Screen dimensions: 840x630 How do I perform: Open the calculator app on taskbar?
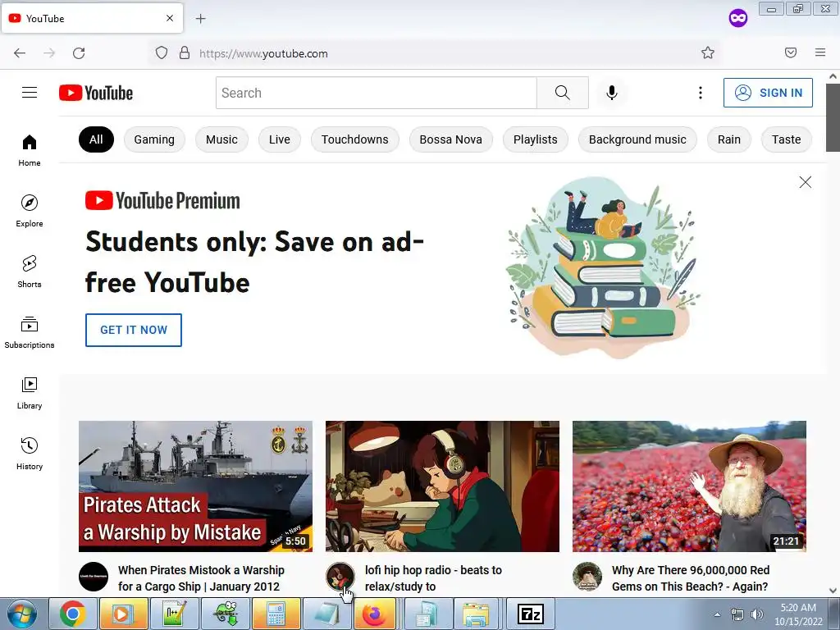pos(276,614)
